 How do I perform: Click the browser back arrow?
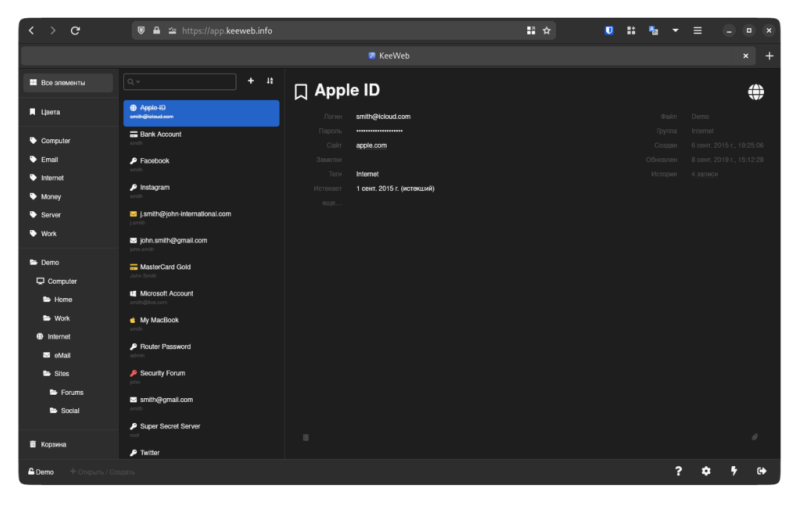click(32, 31)
